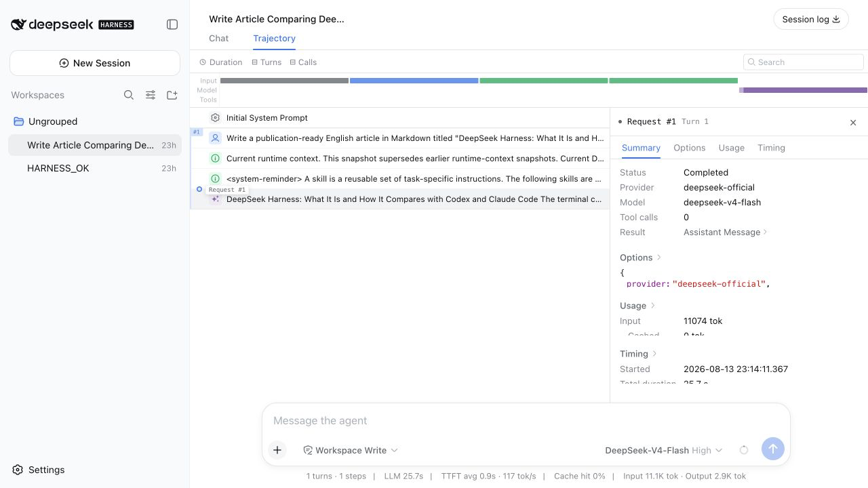The height and width of the screenshot is (488, 868).
Task: Click the plus attachment button
Action: (x=277, y=450)
